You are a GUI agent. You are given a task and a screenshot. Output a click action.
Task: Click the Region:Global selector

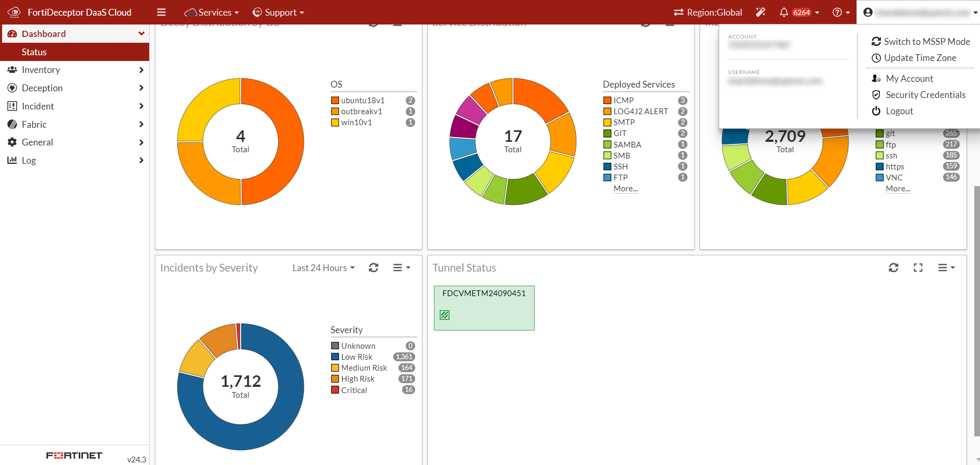708,12
